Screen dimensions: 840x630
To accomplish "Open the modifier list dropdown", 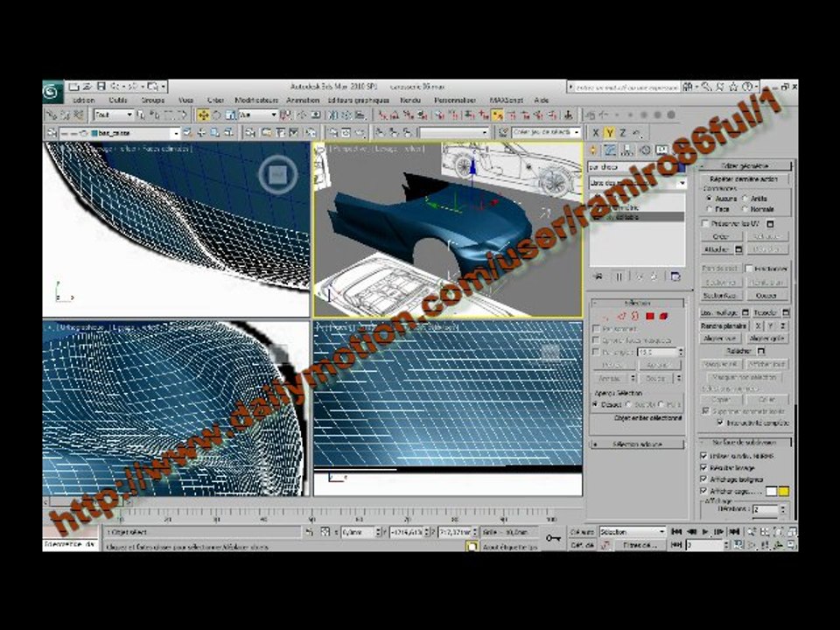I will [x=638, y=183].
